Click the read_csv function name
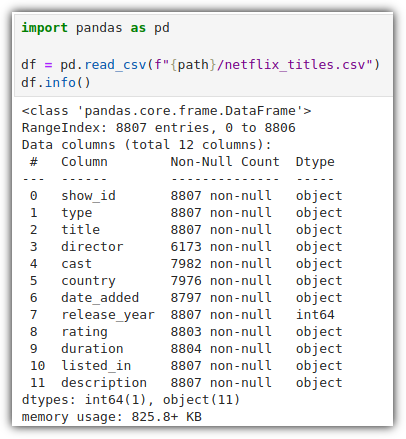This screenshot has width=406, height=439. 115,64
